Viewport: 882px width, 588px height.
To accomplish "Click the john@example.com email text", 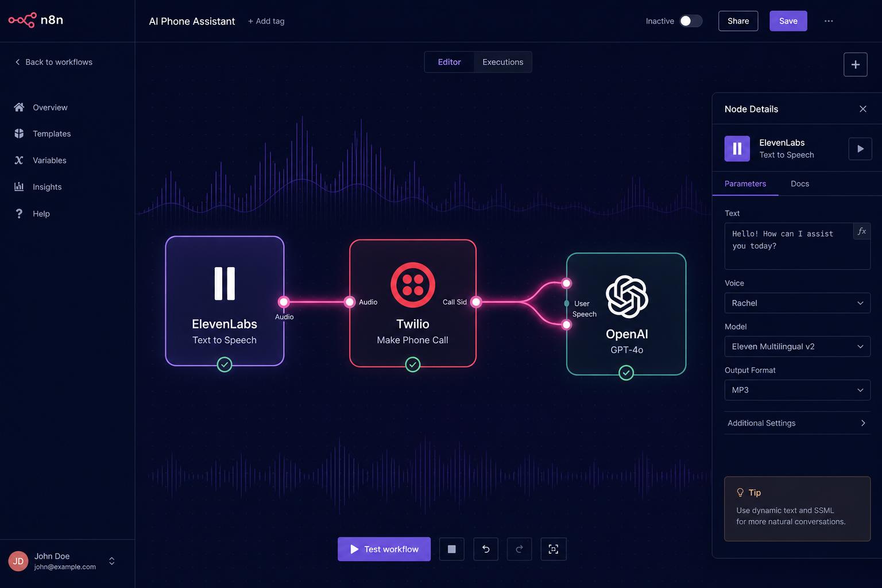I will tap(65, 567).
